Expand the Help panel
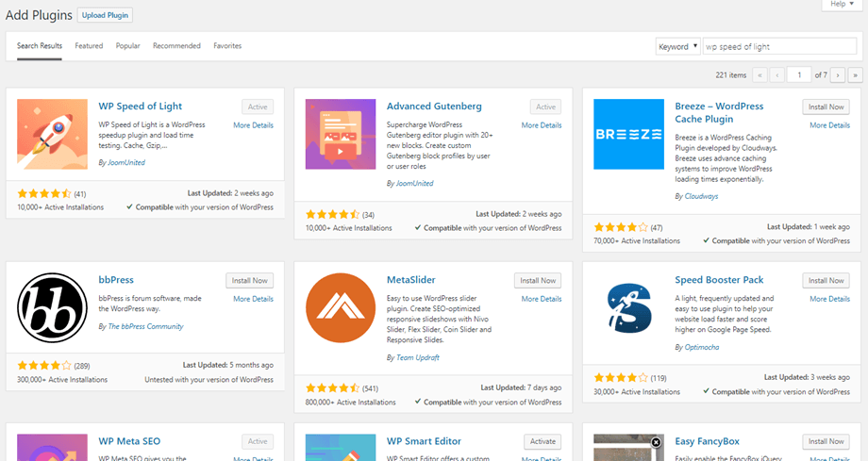The image size is (868, 461). (842, 5)
